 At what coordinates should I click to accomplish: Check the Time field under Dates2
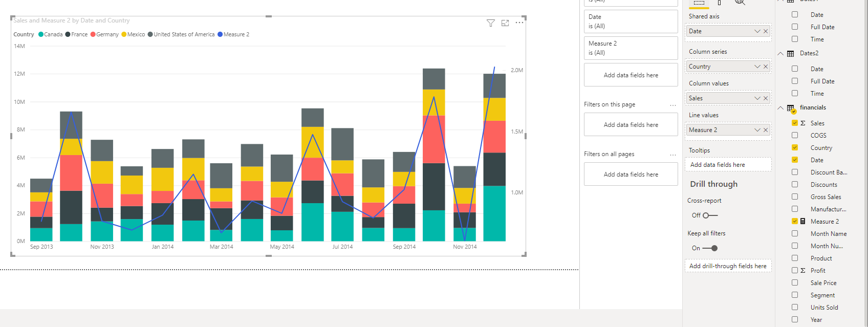(x=795, y=93)
